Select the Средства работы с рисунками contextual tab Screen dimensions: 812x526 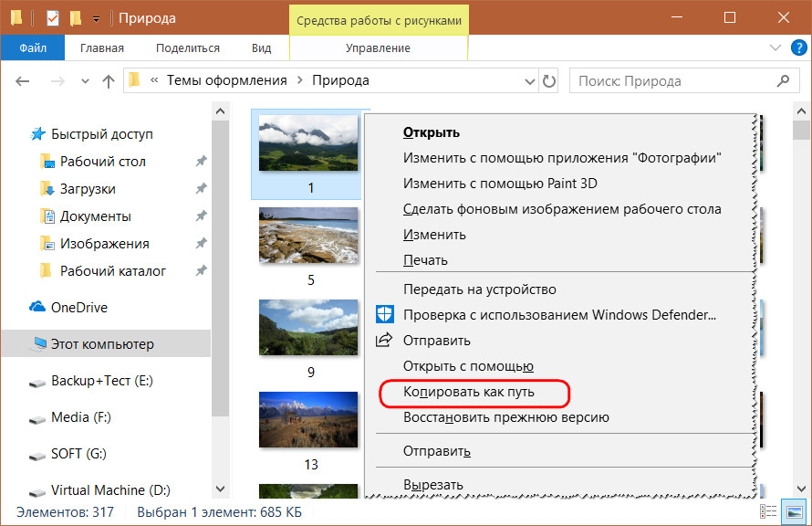coord(379,21)
